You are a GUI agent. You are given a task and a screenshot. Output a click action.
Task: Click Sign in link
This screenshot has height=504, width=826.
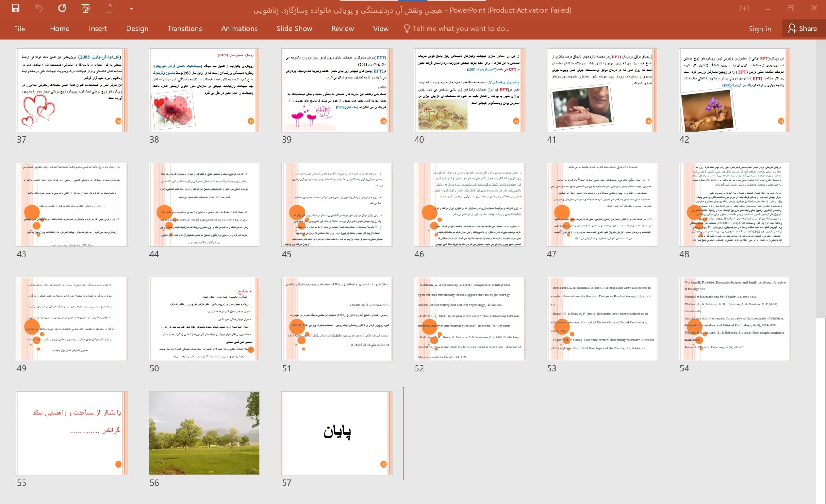coord(760,29)
